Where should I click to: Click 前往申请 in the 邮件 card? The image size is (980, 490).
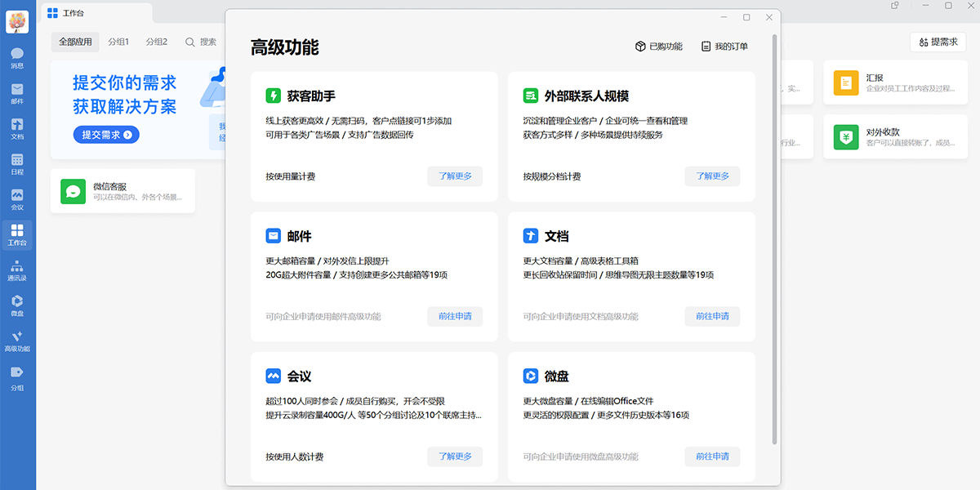tap(455, 317)
